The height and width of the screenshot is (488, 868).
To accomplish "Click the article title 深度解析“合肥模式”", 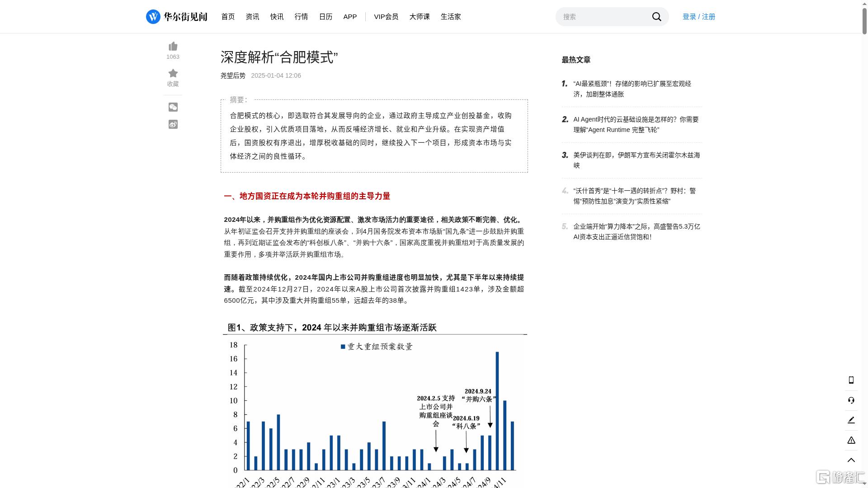I will [x=279, y=57].
